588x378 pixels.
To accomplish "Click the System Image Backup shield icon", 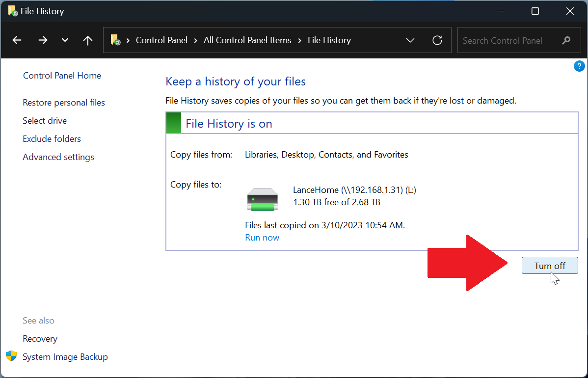I will coord(11,356).
